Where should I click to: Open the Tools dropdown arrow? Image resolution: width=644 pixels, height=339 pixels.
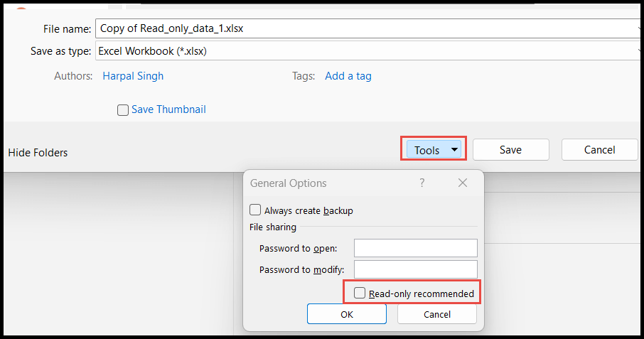point(454,150)
